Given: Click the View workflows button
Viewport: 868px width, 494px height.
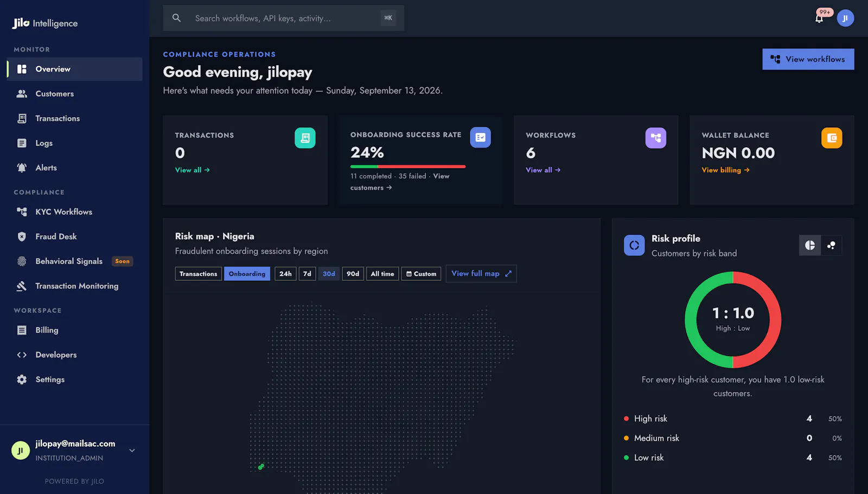Looking at the screenshot, I should 808,59.
